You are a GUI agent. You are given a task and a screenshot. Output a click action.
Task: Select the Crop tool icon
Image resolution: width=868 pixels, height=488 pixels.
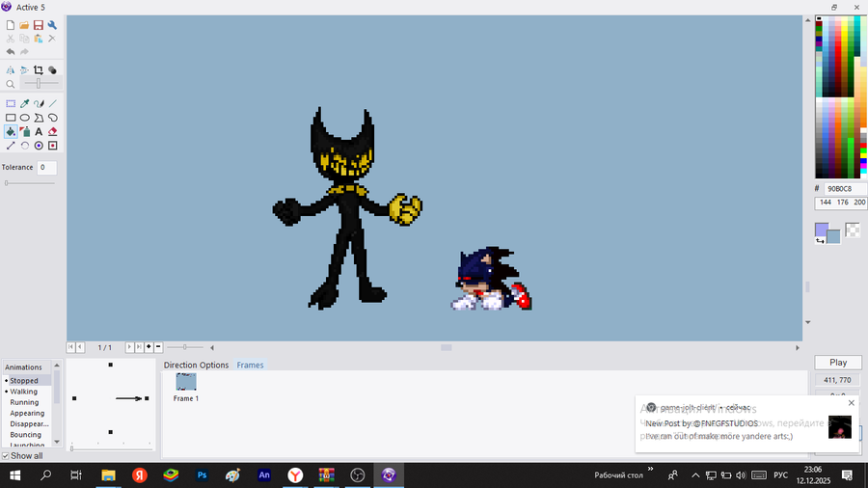39,70
